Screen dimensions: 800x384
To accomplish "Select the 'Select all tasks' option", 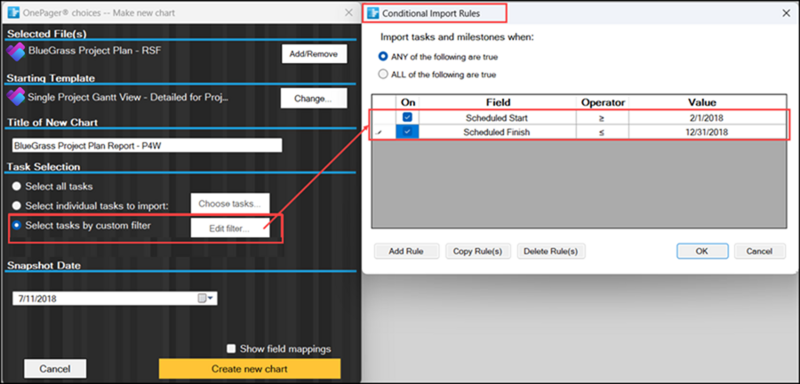I will pos(17,187).
